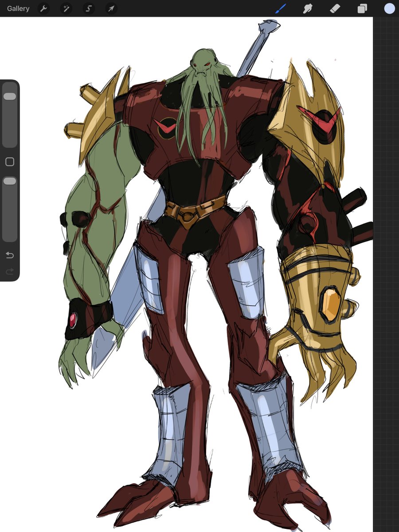Open the Gallery view
399x532 pixels.
click(x=18, y=8)
